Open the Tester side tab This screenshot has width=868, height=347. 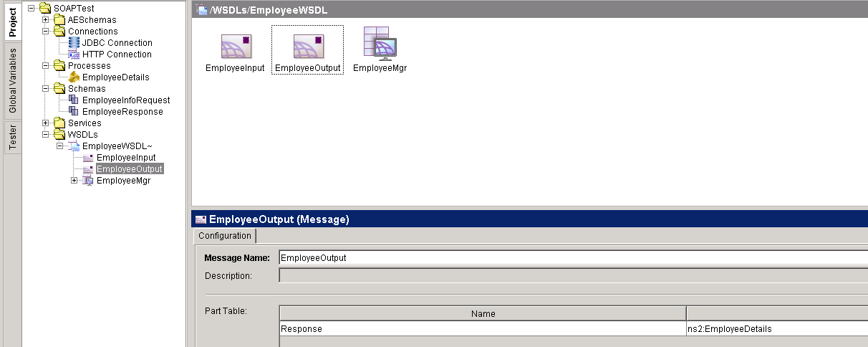(x=12, y=137)
